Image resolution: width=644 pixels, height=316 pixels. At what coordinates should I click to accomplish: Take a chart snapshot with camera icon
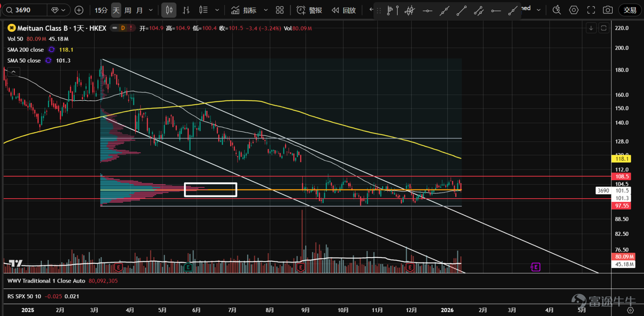(x=608, y=10)
